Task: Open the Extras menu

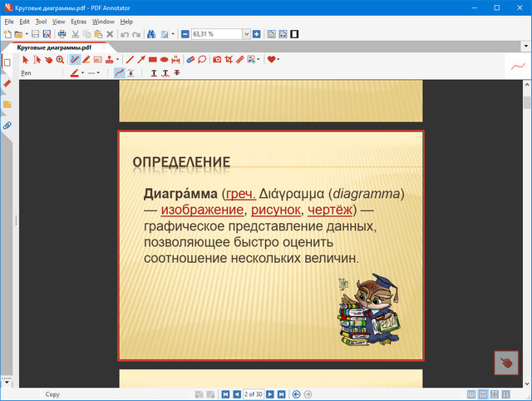Action: coord(78,21)
